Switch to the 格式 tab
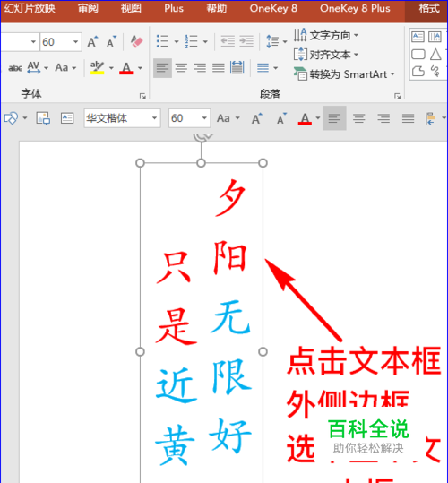The height and width of the screenshot is (483, 448). tap(429, 8)
